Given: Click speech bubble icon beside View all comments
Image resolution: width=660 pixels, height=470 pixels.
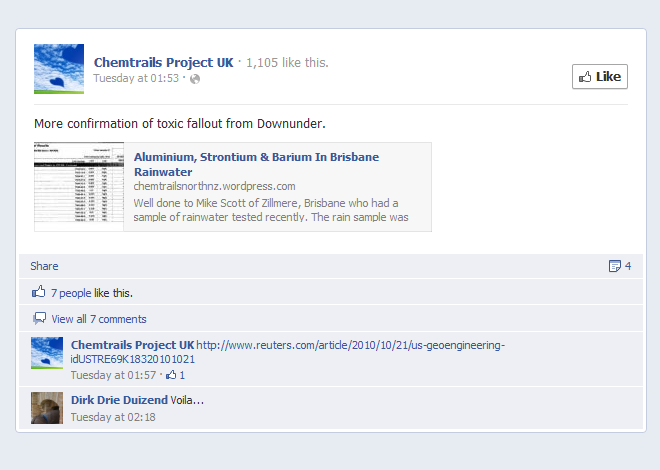Looking at the screenshot, I should [39, 319].
